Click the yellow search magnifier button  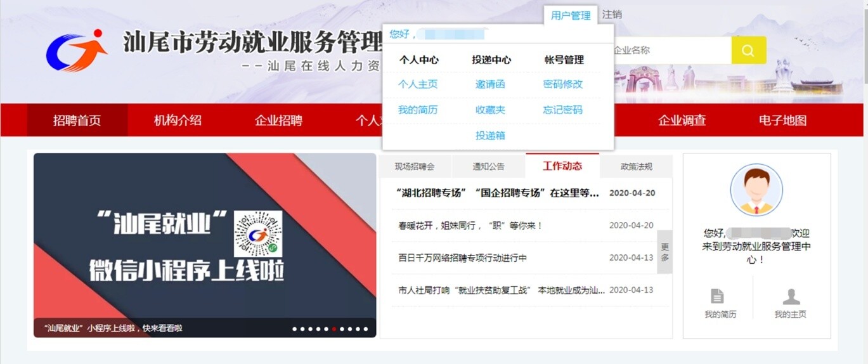pos(748,51)
